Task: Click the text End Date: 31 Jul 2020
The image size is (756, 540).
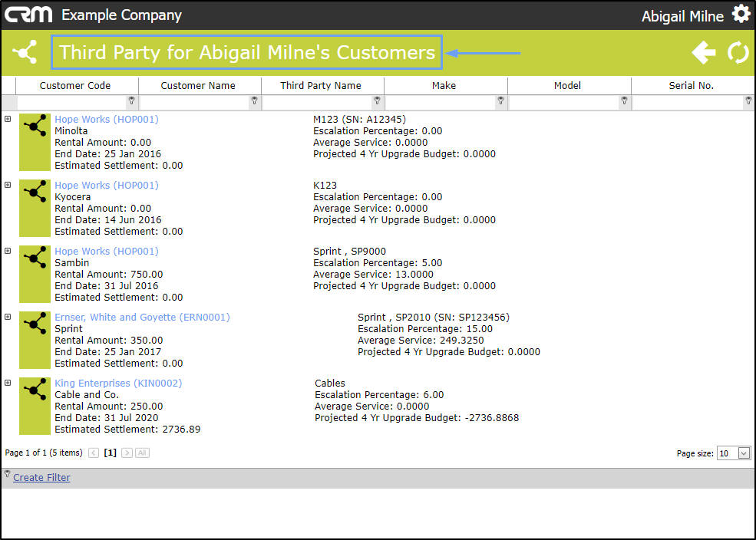Action: tap(106, 417)
